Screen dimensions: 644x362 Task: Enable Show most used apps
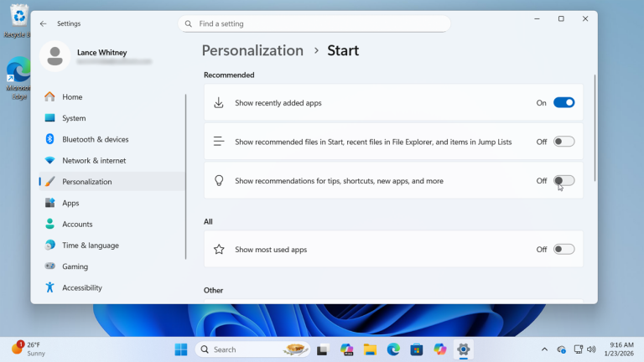(x=563, y=250)
